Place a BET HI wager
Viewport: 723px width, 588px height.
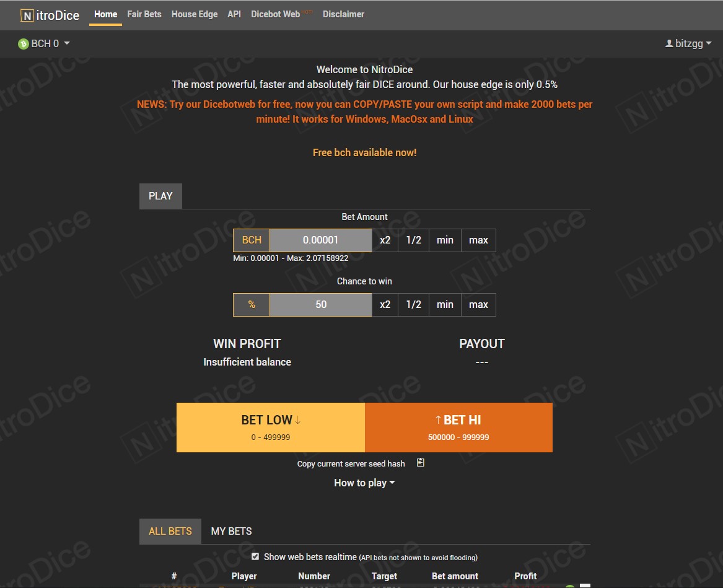point(459,428)
